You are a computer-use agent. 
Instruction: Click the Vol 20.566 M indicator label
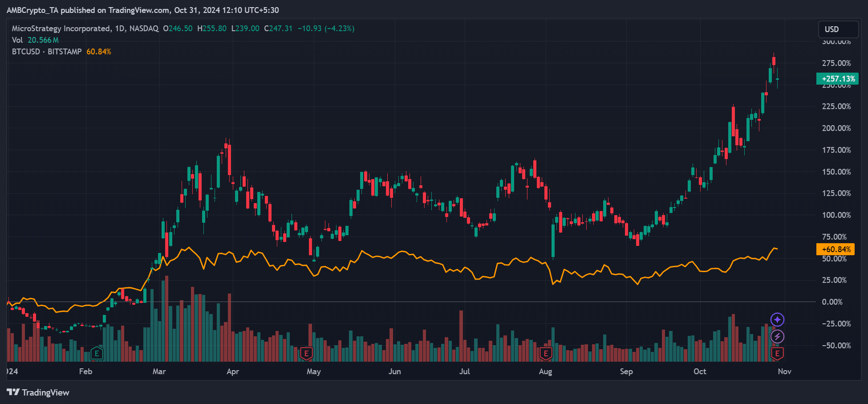pos(35,40)
